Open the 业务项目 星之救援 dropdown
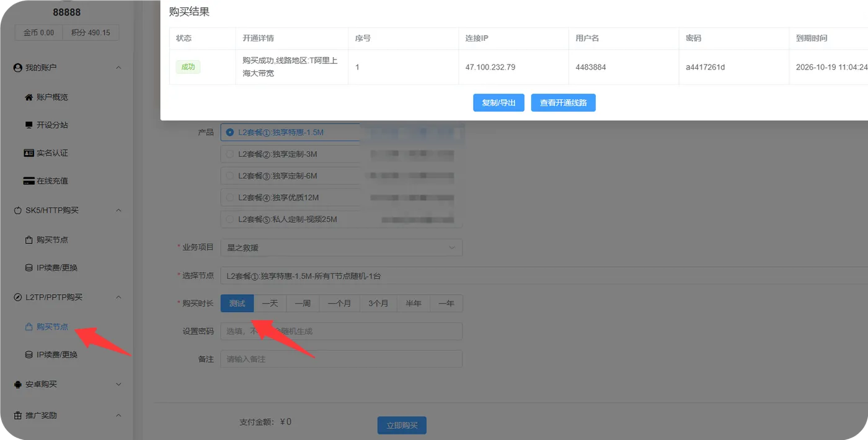The image size is (868, 440). coord(342,248)
